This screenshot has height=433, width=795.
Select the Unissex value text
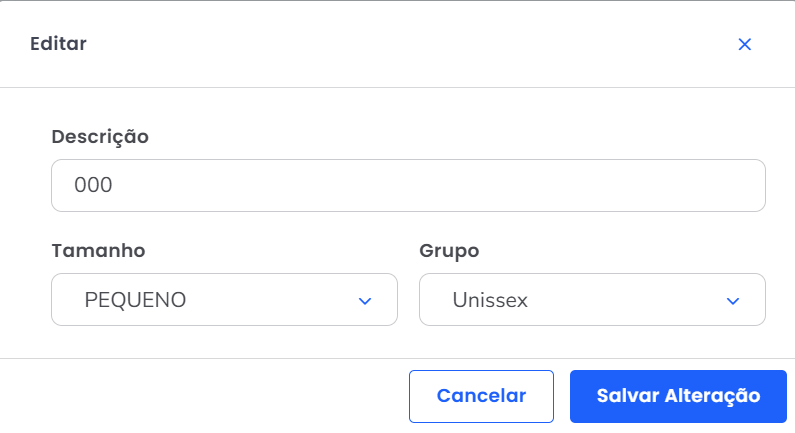click(490, 300)
